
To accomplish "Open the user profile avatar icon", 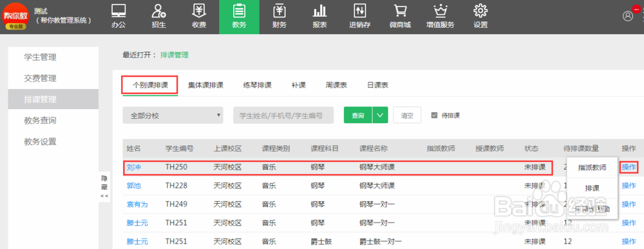I will (628, 15).
